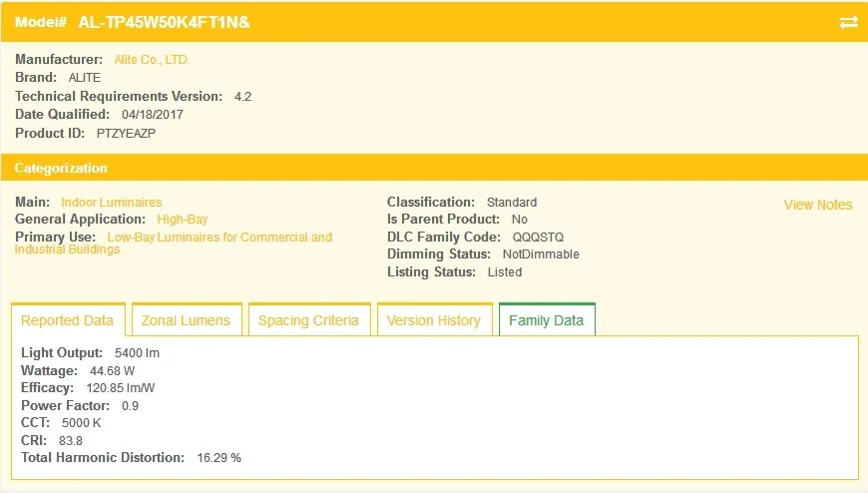Click the Categorization section header
The height and width of the screenshot is (493, 868).
[61, 168]
